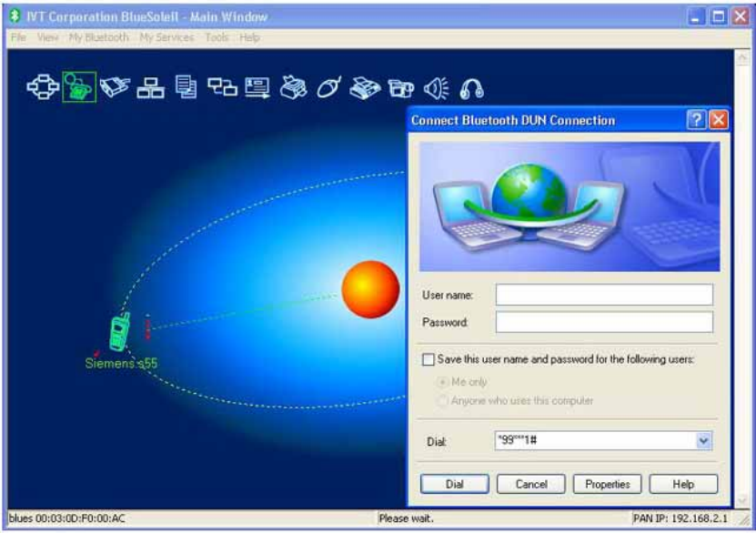Expand the Dial number dropdown arrow

(703, 440)
